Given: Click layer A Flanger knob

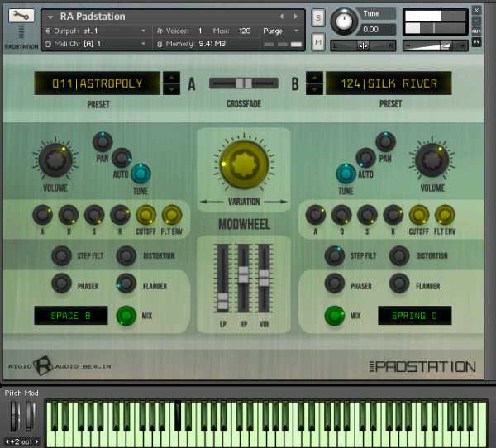Looking at the screenshot, I should [126, 284].
